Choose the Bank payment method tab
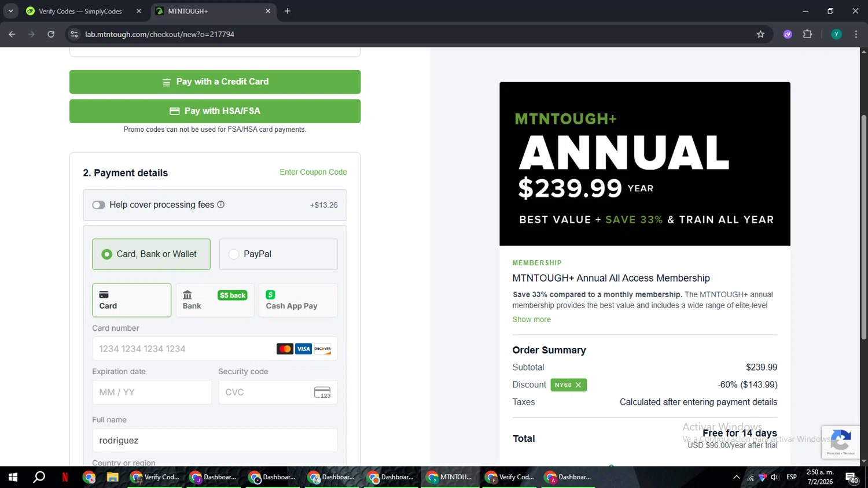This screenshot has width=868, height=488. pyautogui.click(x=215, y=300)
